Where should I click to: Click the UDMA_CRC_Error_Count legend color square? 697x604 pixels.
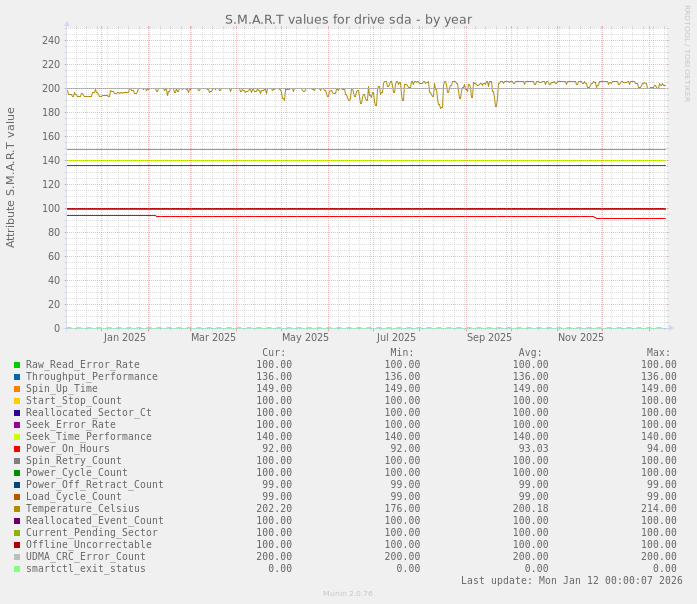tap(17, 557)
